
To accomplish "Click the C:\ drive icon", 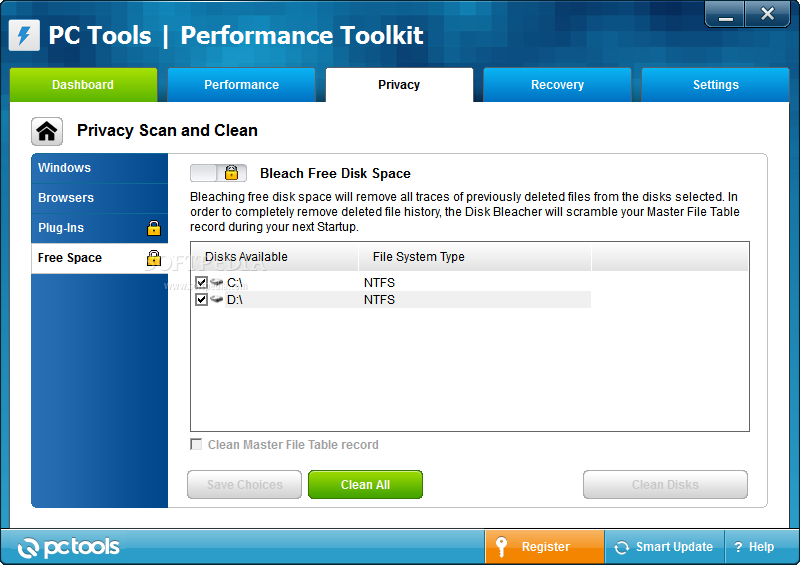I will pos(217,282).
